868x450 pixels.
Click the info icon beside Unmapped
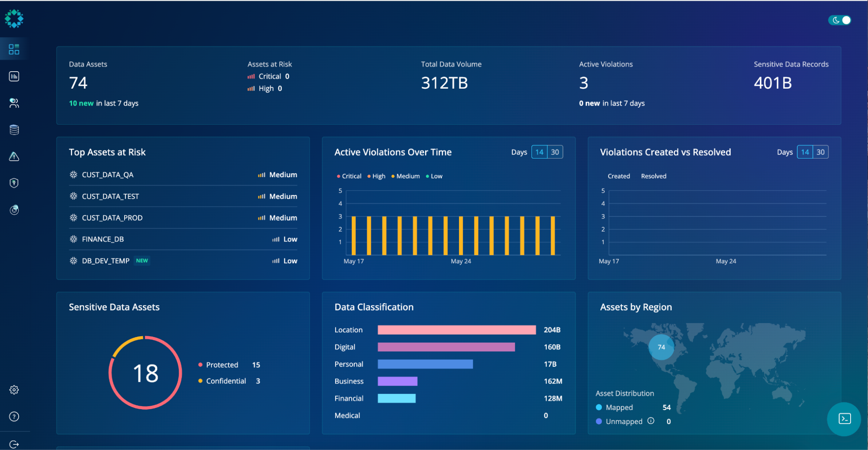(651, 420)
